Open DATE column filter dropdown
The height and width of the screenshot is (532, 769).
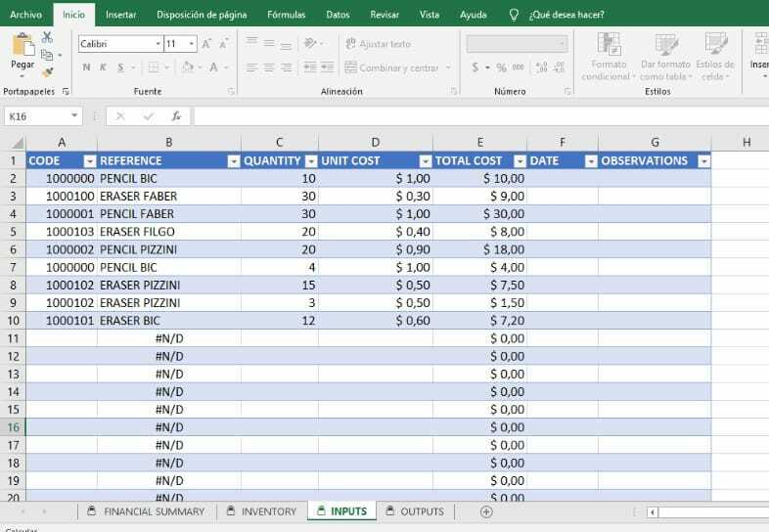coord(591,160)
